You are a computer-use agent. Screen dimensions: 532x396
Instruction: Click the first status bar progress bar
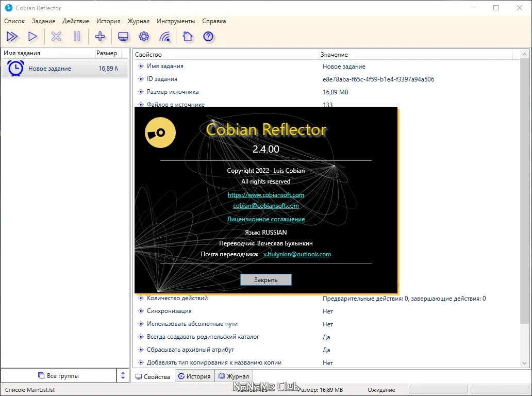(438, 389)
